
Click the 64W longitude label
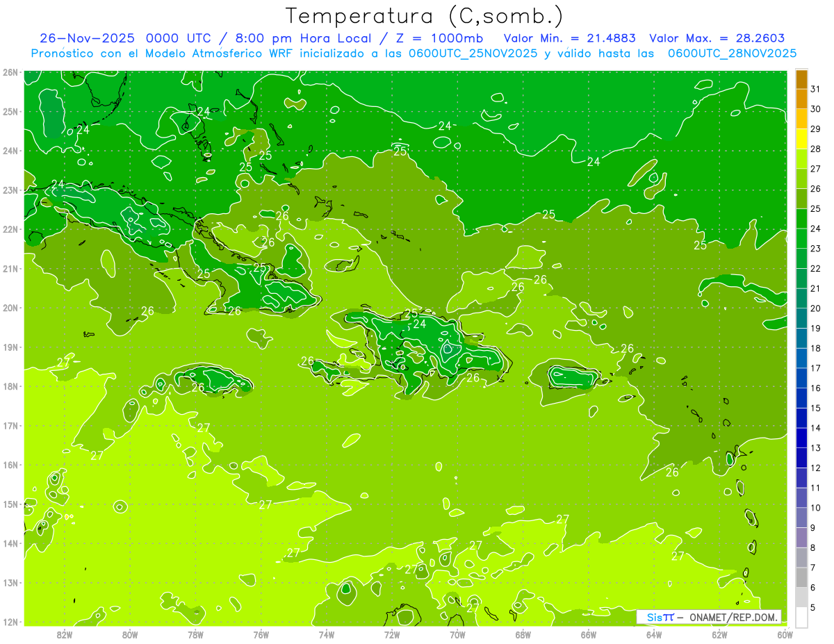[x=654, y=634]
